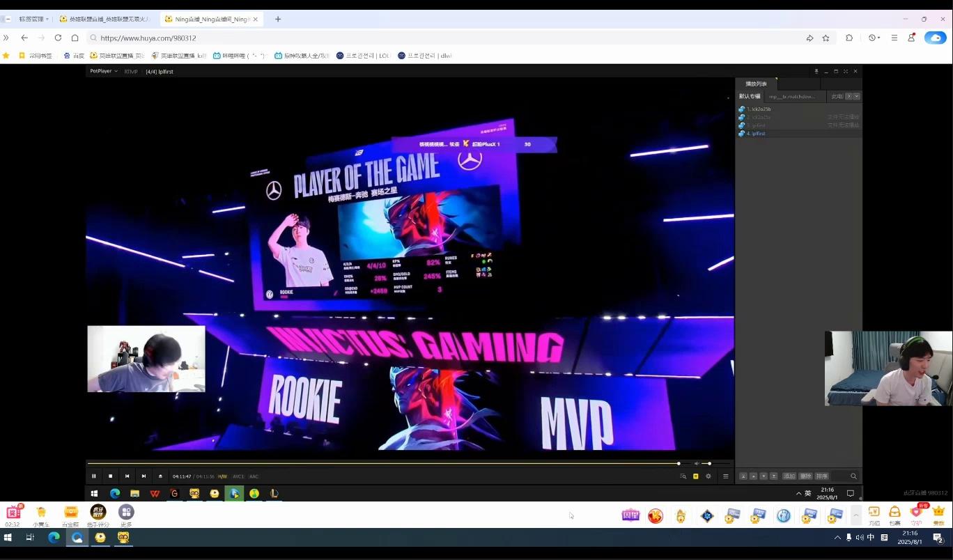The height and width of the screenshot is (560, 953).
Task: Open notification center on taskbar
Action: point(938,538)
